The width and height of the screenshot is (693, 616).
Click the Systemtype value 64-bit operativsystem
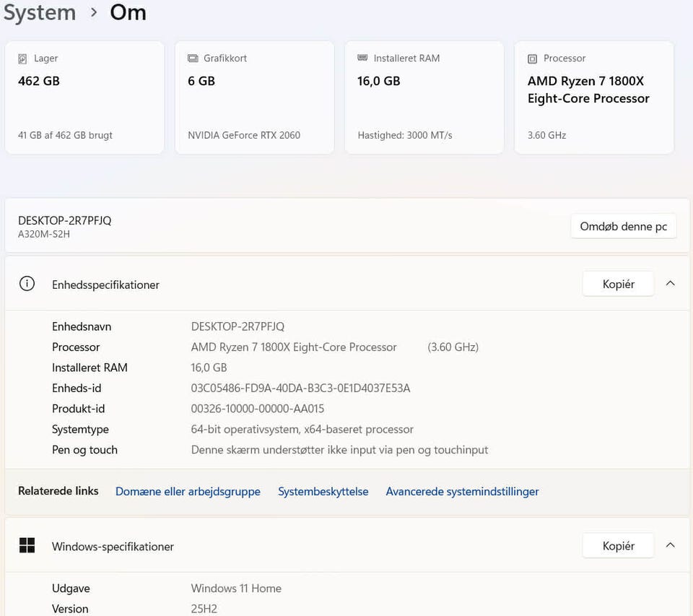coord(302,430)
